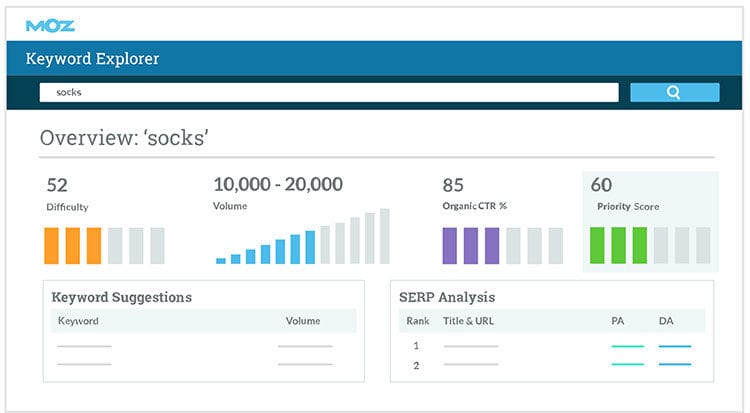750x413 pixels.
Task: Click rank number 2 in SERP Analysis
Action: tap(416, 366)
